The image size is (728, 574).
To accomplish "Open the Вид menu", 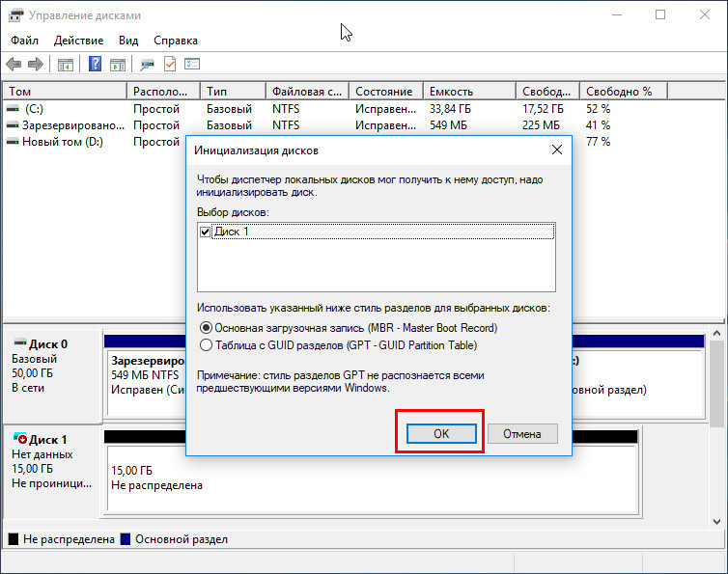I will 128,41.
